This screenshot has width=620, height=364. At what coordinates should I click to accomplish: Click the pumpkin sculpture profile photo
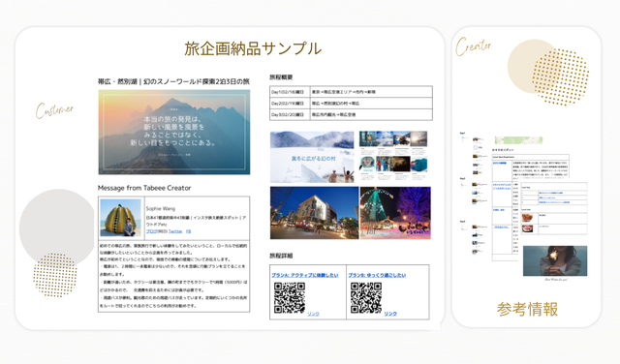click(120, 218)
